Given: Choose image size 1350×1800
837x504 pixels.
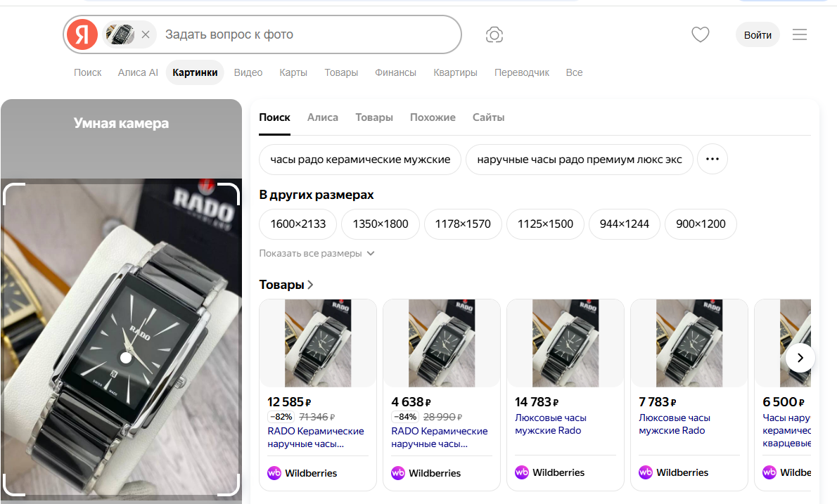Looking at the screenshot, I should tap(380, 224).
